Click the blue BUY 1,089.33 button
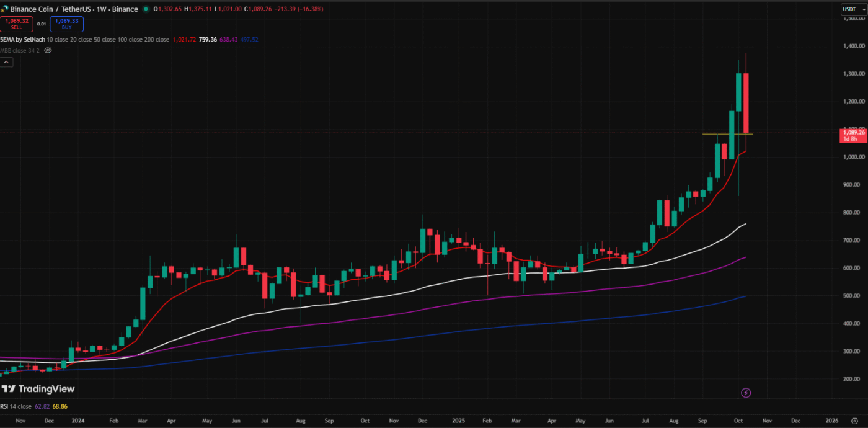 tap(66, 24)
